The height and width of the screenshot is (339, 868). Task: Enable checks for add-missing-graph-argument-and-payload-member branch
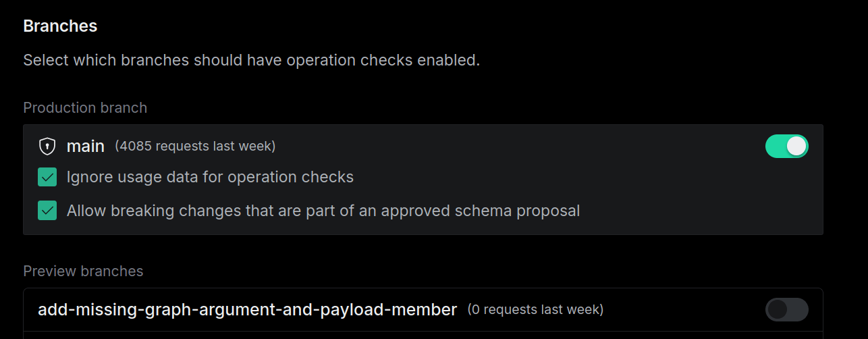pos(786,309)
